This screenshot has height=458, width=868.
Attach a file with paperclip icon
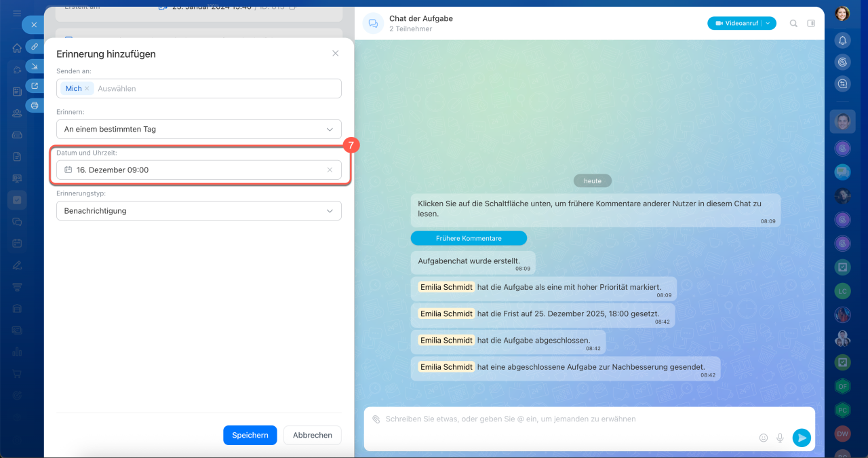tap(376, 419)
